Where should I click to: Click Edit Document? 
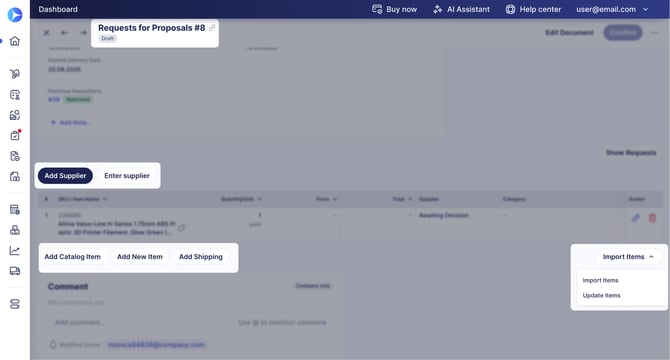(569, 32)
